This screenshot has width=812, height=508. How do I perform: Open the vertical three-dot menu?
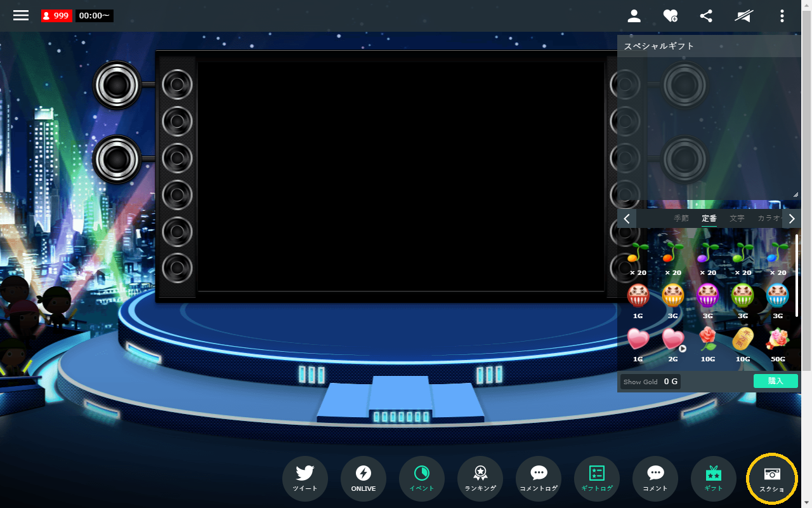pos(782,16)
